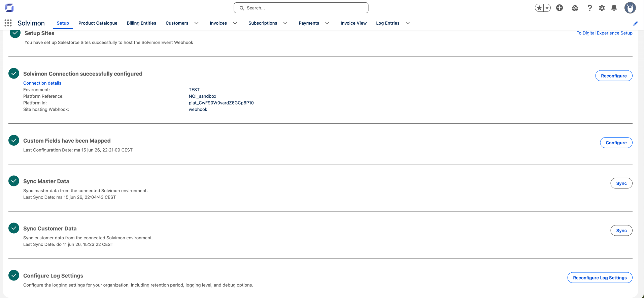This screenshot has height=298, width=644.
Task: Click the Sync Customer Data green checkmark
Action: click(x=14, y=228)
